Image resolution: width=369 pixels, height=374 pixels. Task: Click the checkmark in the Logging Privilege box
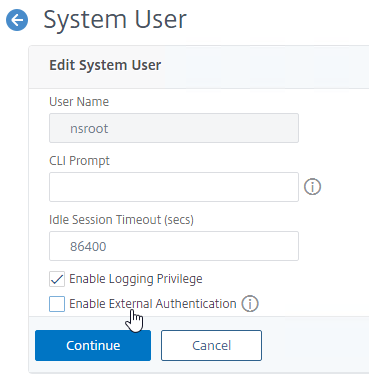57,279
